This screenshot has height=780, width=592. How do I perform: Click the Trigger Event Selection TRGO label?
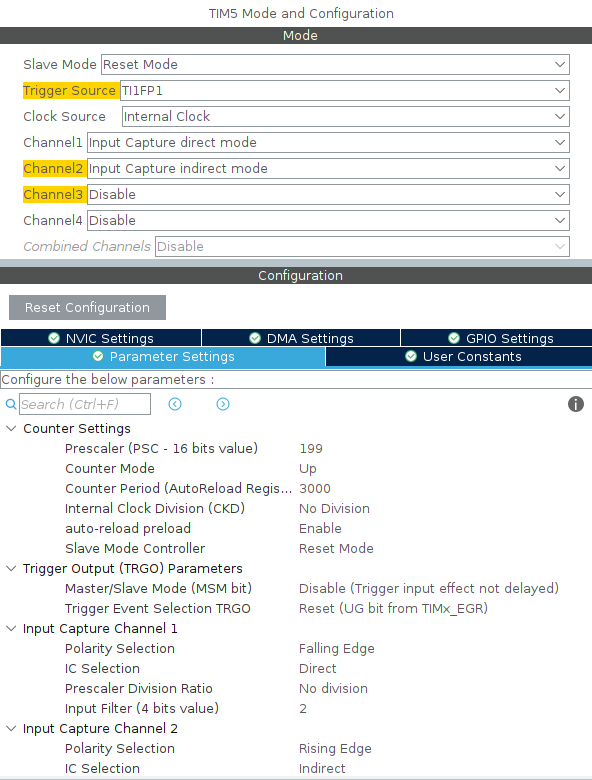pyautogui.click(x=158, y=608)
